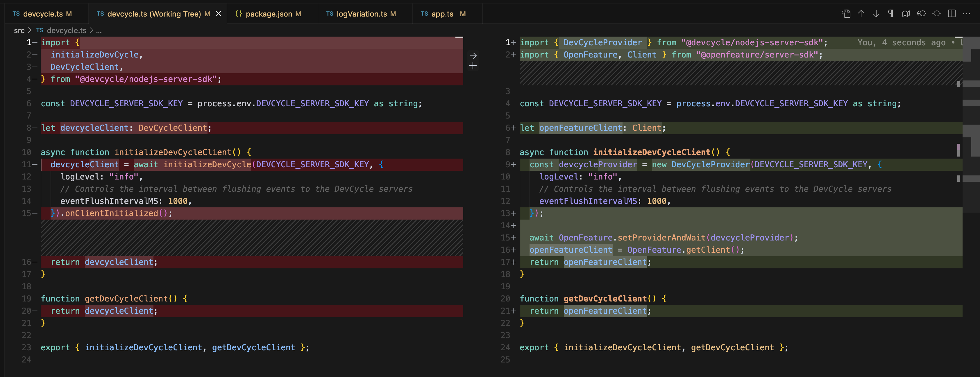Click the stage selected change plus icon

(x=473, y=66)
